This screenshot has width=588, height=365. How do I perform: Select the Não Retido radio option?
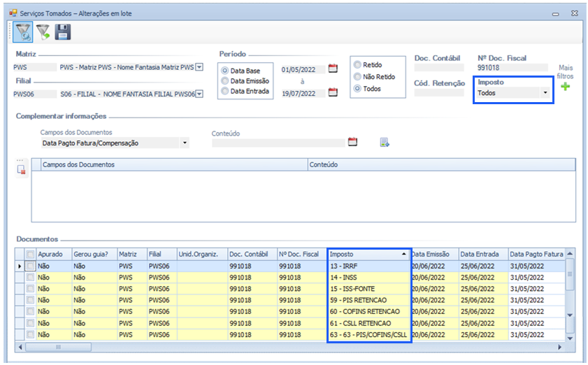tap(357, 77)
